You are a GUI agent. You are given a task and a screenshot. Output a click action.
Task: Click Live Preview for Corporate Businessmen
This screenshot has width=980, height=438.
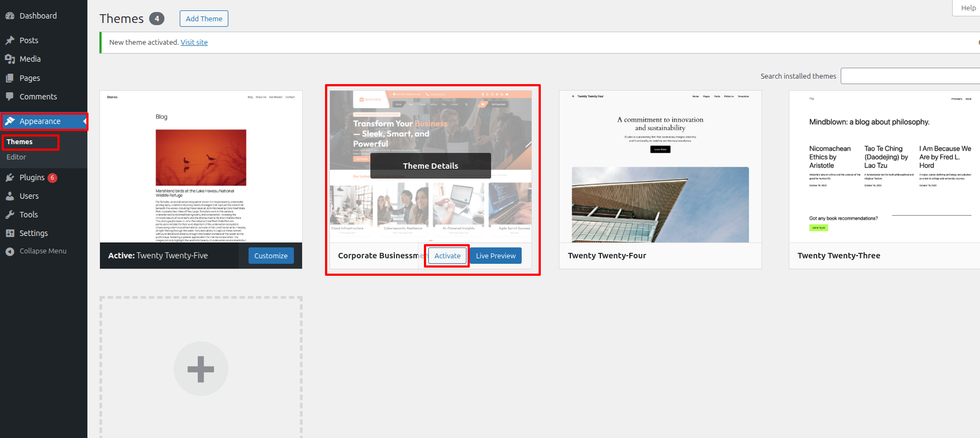coord(495,256)
